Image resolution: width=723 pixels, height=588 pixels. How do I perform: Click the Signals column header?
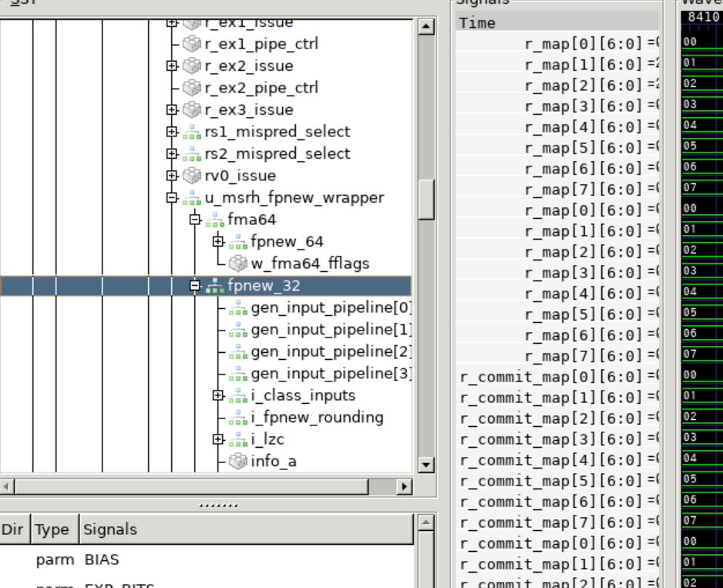246,529
